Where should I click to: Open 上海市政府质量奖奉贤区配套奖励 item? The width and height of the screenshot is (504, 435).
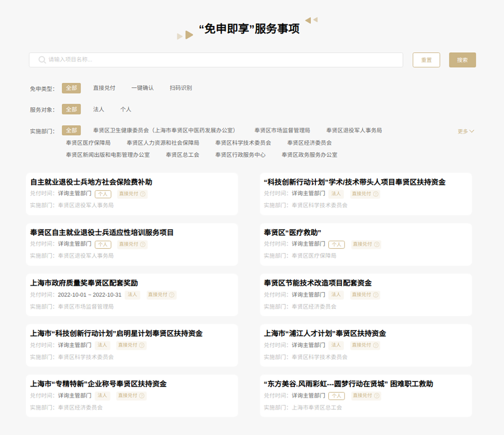84,283
